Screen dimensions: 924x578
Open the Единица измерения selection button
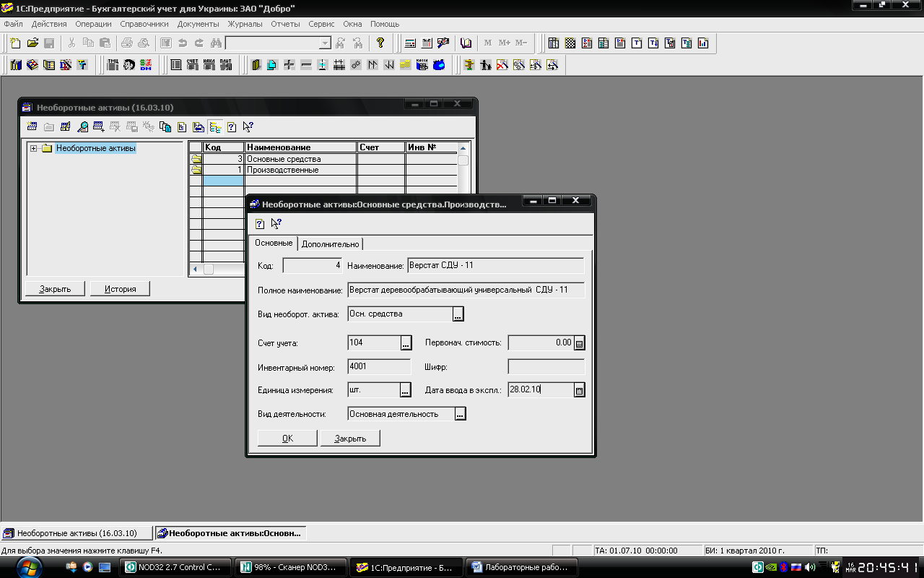coord(405,390)
